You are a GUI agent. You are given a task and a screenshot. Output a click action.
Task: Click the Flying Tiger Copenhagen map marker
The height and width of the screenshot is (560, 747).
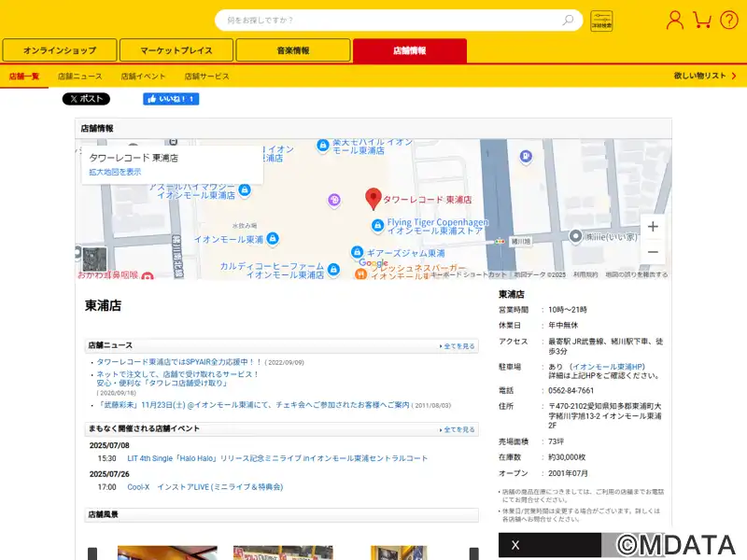pos(377,225)
